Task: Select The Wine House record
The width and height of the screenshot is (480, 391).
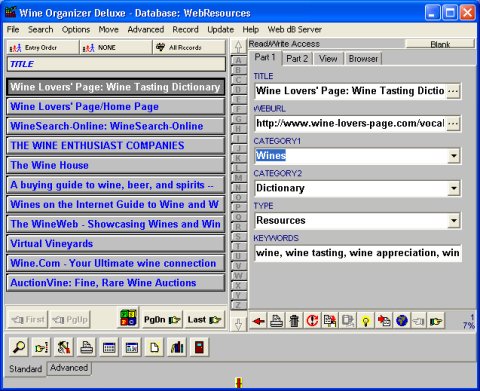Action: (x=116, y=165)
